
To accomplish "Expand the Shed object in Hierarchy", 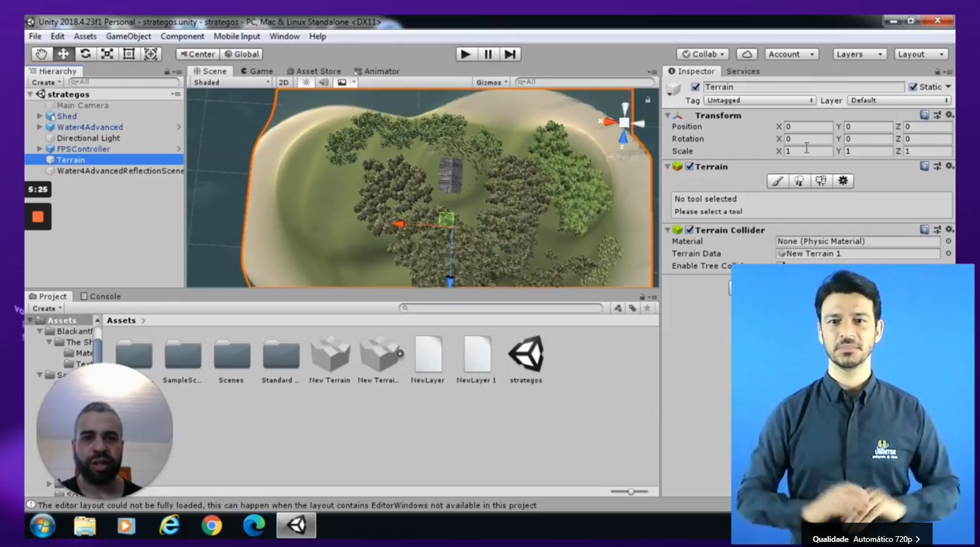I will pyautogui.click(x=40, y=117).
